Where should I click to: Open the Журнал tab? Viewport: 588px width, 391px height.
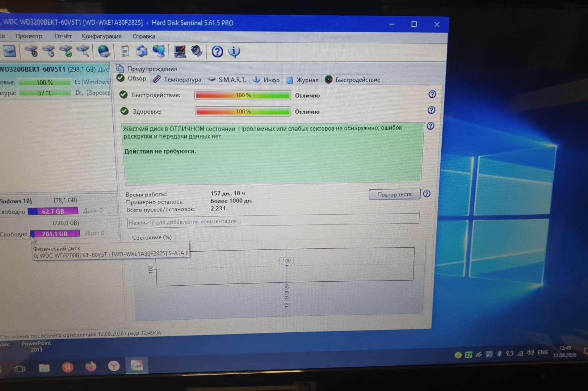coord(302,80)
